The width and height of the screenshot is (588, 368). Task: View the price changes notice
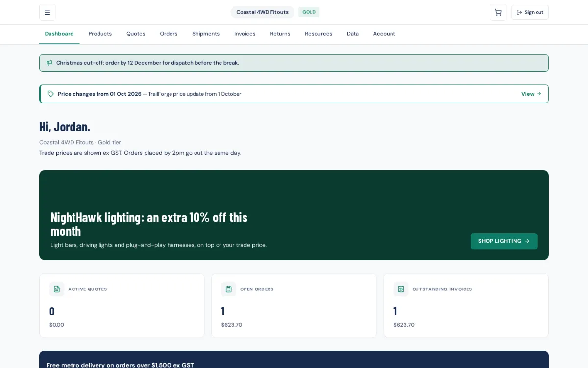(531, 94)
